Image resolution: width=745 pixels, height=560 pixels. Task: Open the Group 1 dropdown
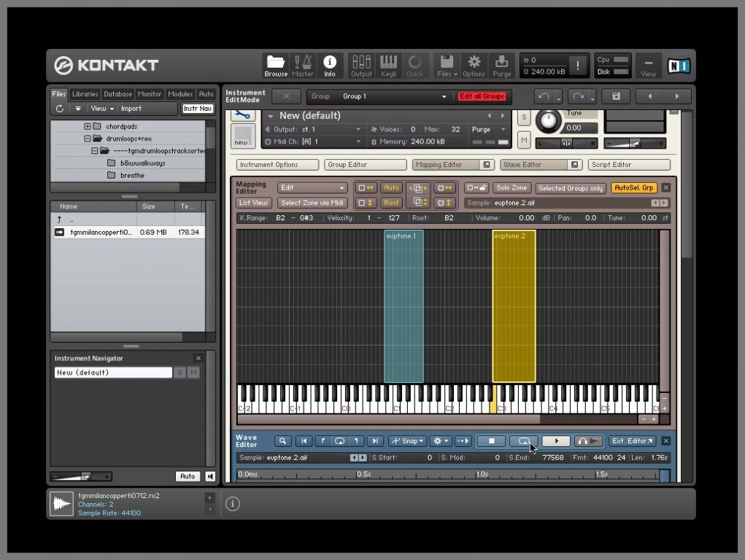(379, 96)
